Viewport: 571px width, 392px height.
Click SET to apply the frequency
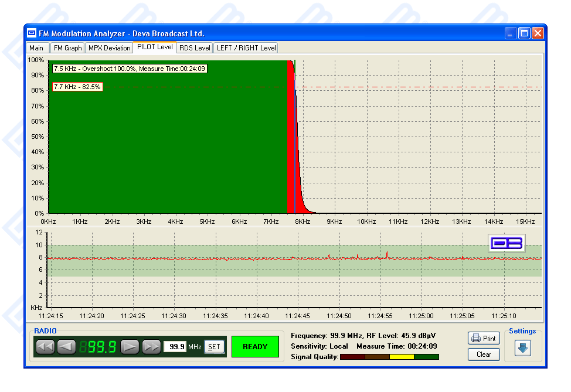[214, 347]
